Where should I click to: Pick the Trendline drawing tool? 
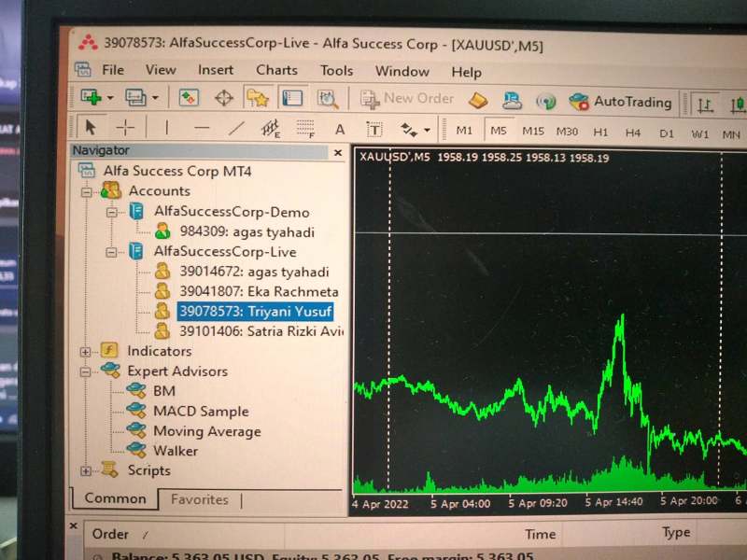[237, 129]
